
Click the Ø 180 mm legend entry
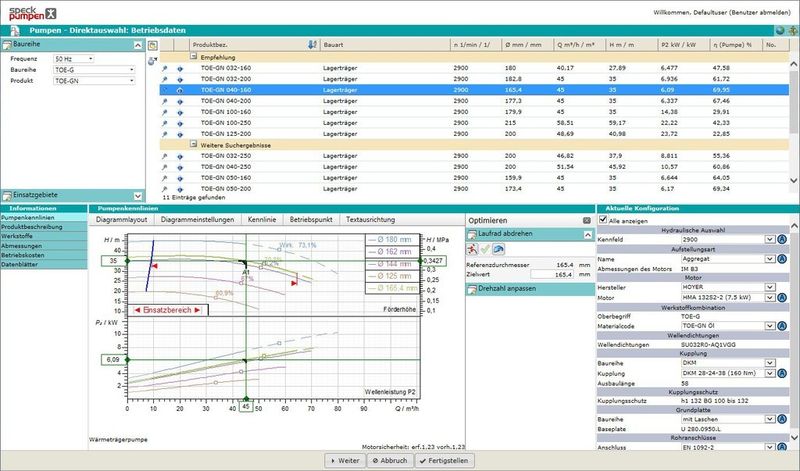(x=392, y=240)
